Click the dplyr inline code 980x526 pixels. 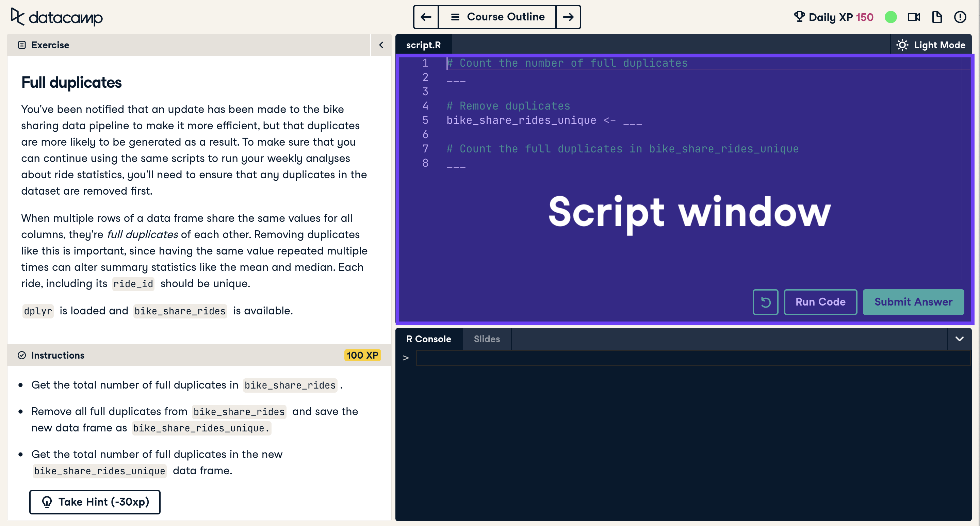point(38,311)
